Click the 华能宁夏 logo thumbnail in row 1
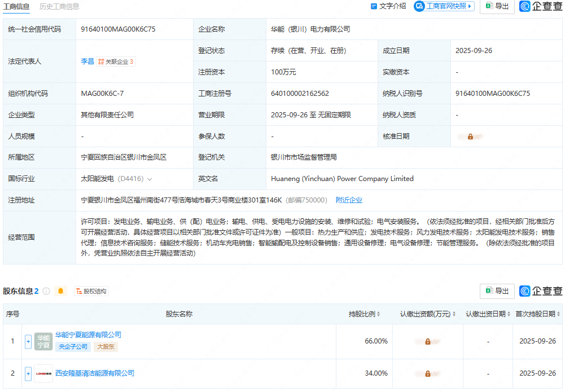 (x=43, y=341)
